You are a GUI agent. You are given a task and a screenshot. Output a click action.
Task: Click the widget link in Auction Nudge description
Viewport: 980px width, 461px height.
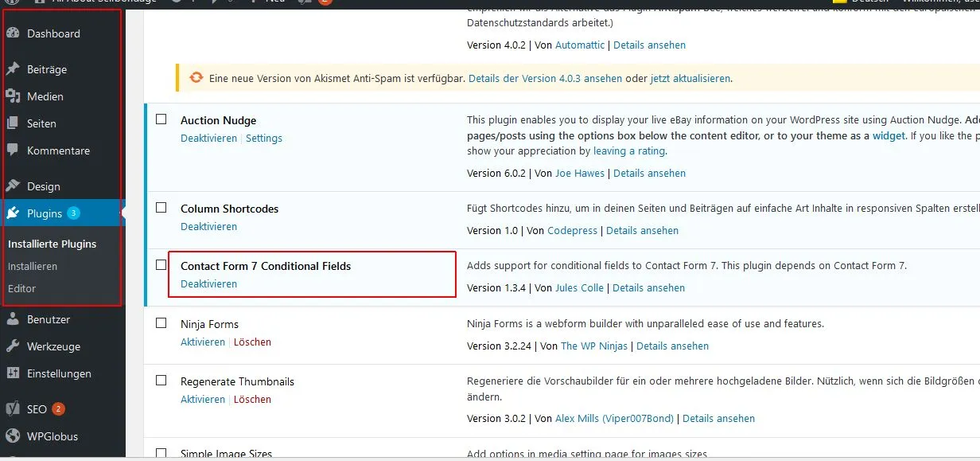pyautogui.click(x=889, y=135)
